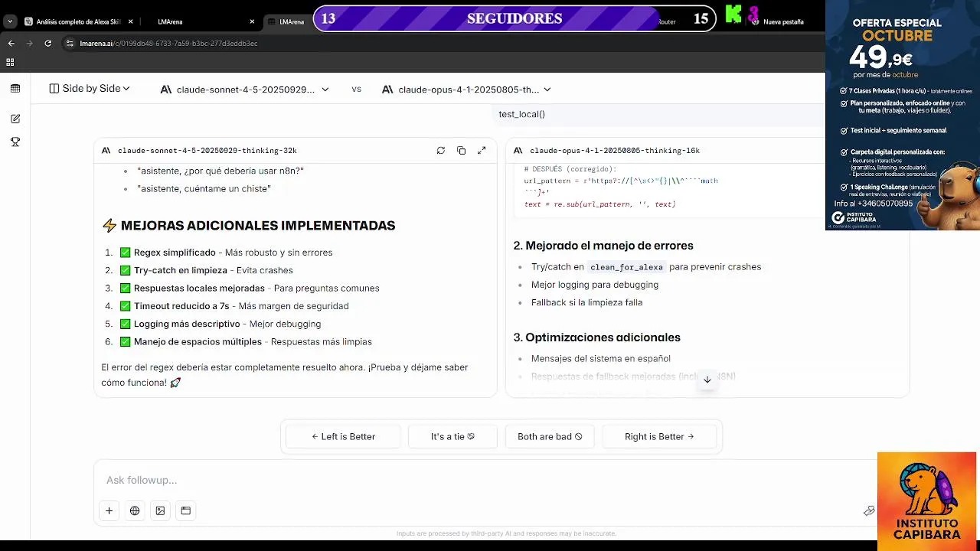Open the browser apps grid icon
Viewport: 980px width, 551px height.
(10, 62)
